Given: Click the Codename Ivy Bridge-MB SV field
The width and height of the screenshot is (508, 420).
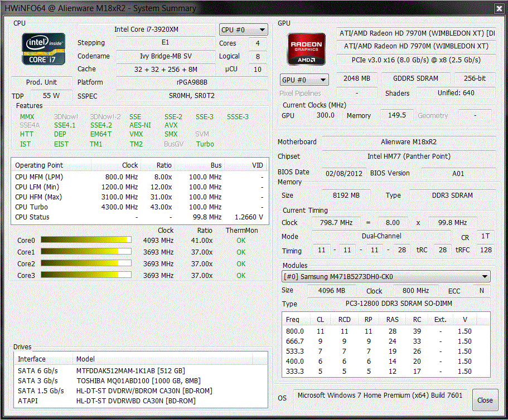Looking at the screenshot, I should tap(166, 56).
